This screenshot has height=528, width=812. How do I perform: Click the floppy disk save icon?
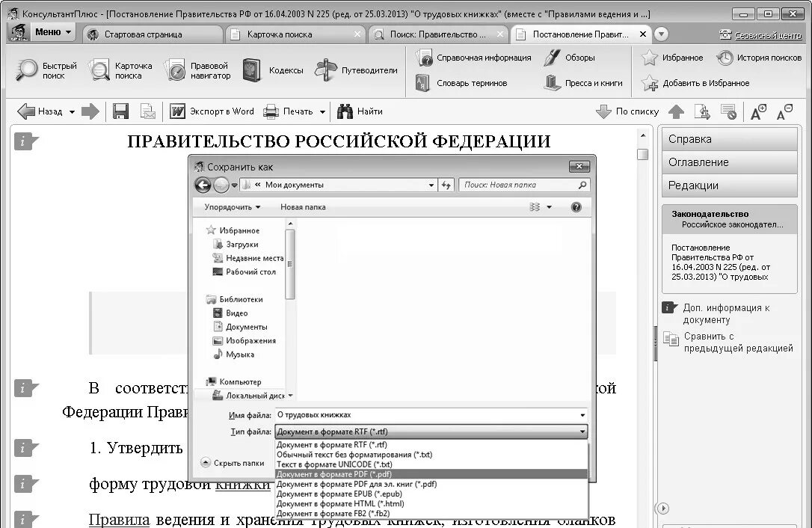click(120, 111)
